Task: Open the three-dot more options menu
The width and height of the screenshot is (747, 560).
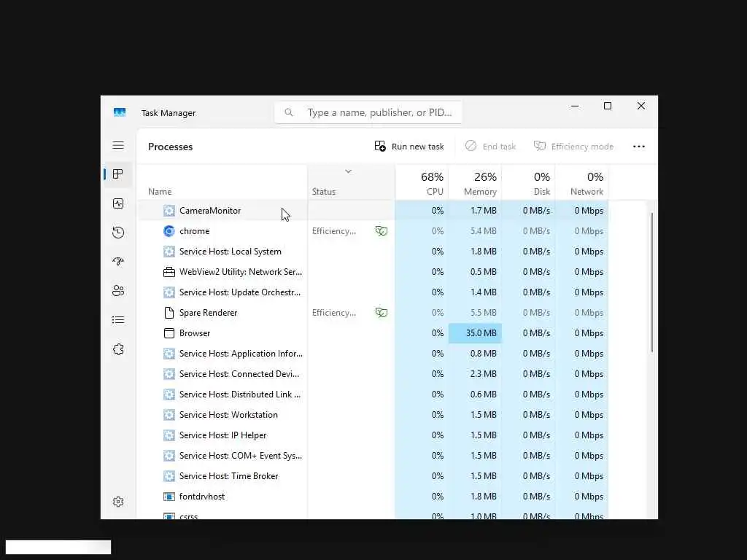Action: [639, 146]
